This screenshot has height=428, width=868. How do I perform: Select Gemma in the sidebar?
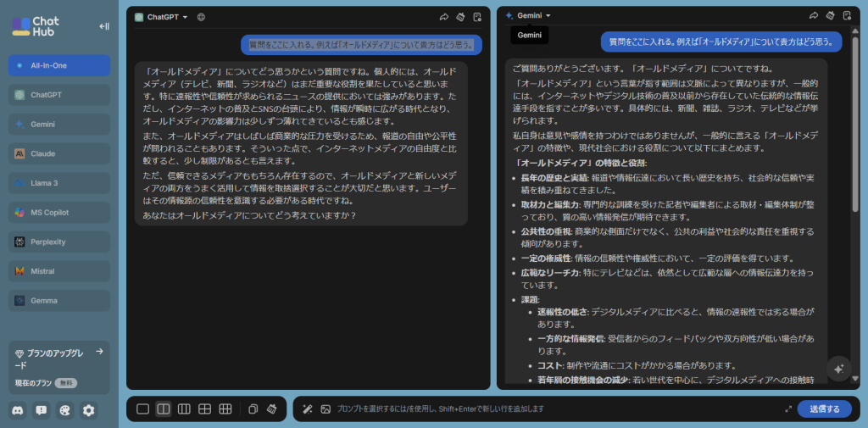click(59, 301)
